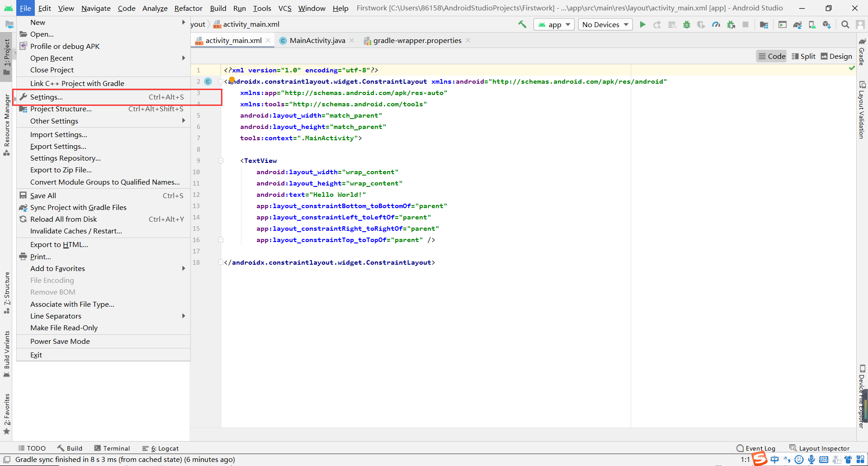Select Settings... from File menu
Image resolution: width=868 pixels, height=466 pixels.
[x=104, y=97]
